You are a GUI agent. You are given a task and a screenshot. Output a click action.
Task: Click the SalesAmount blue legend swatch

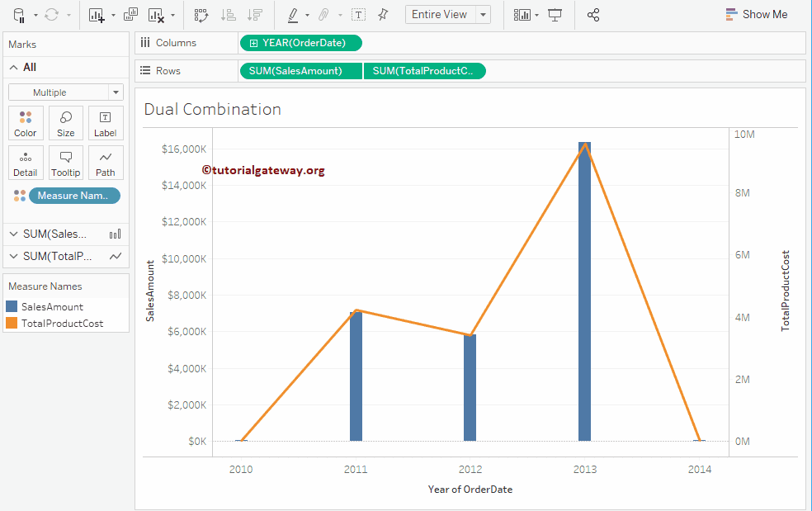12,306
